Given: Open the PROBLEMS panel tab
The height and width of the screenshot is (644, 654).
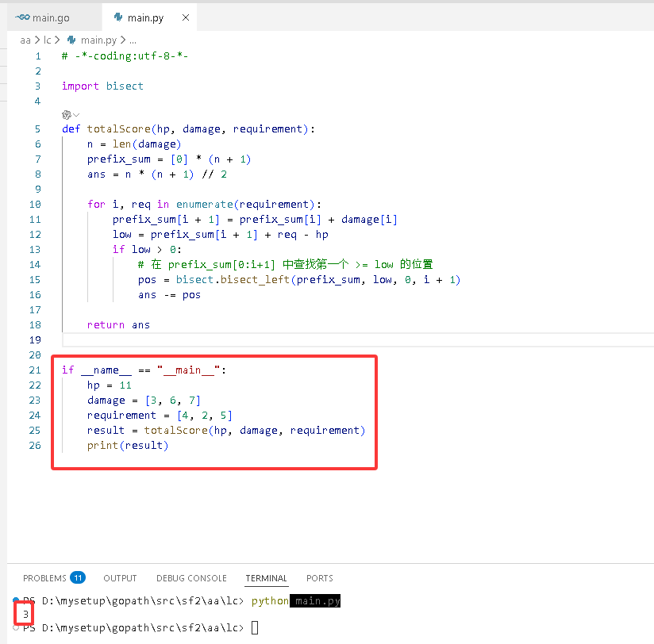Looking at the screenshot, I should pyautogui.click(x=44, y=578).
